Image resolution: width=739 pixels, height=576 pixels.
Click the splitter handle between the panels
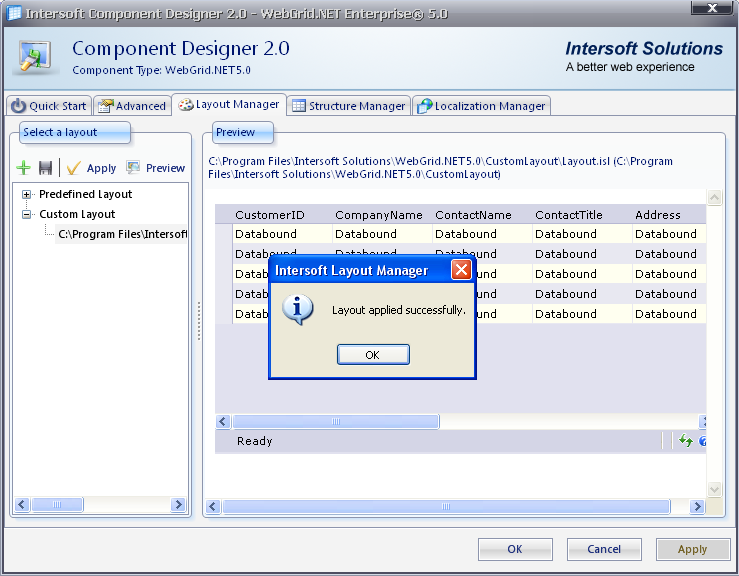199,321
